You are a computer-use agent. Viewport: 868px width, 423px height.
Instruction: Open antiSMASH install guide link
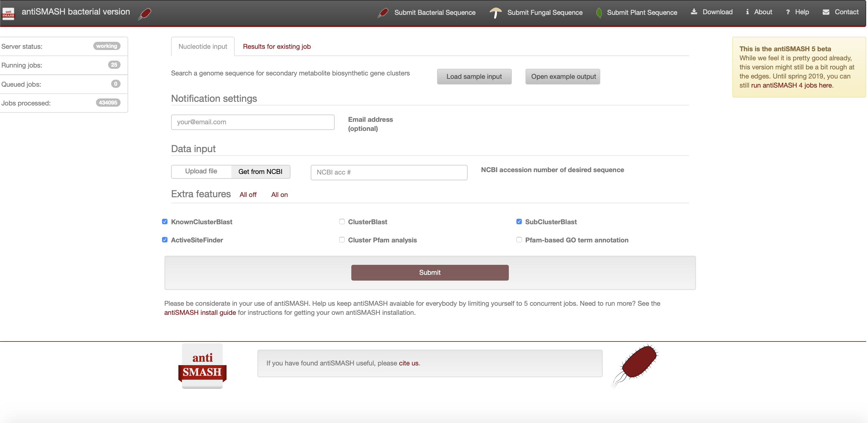[200, 312]
